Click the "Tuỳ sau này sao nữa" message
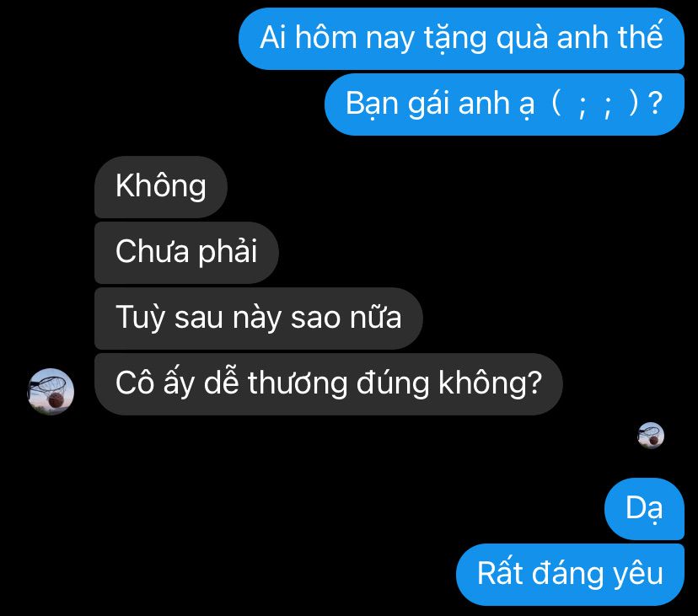Viewport: 698px width, 616px height. click(259, 319)
